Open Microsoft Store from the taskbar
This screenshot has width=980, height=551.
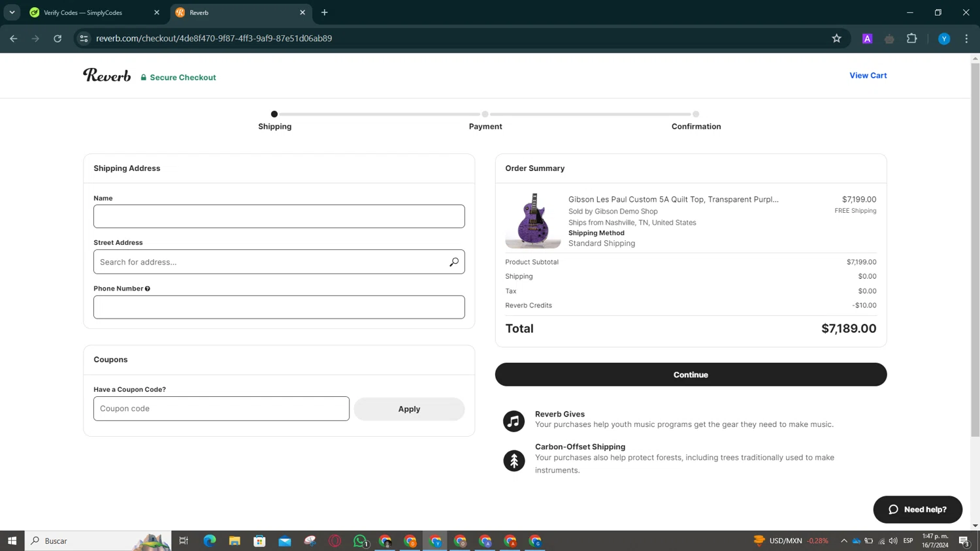coord(259,541)
